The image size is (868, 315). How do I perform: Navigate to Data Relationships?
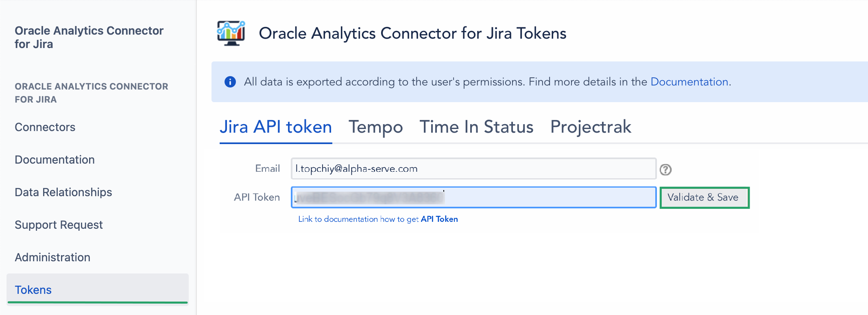click(63, 192)
